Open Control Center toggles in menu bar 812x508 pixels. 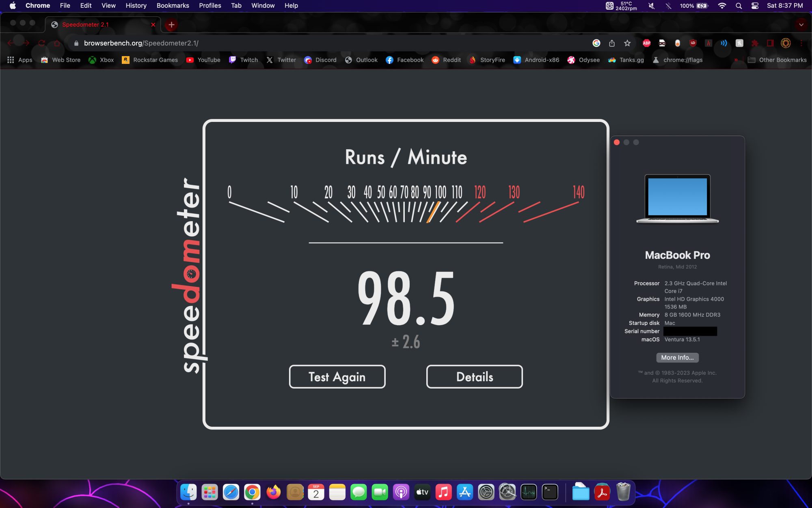coord(755,6)
